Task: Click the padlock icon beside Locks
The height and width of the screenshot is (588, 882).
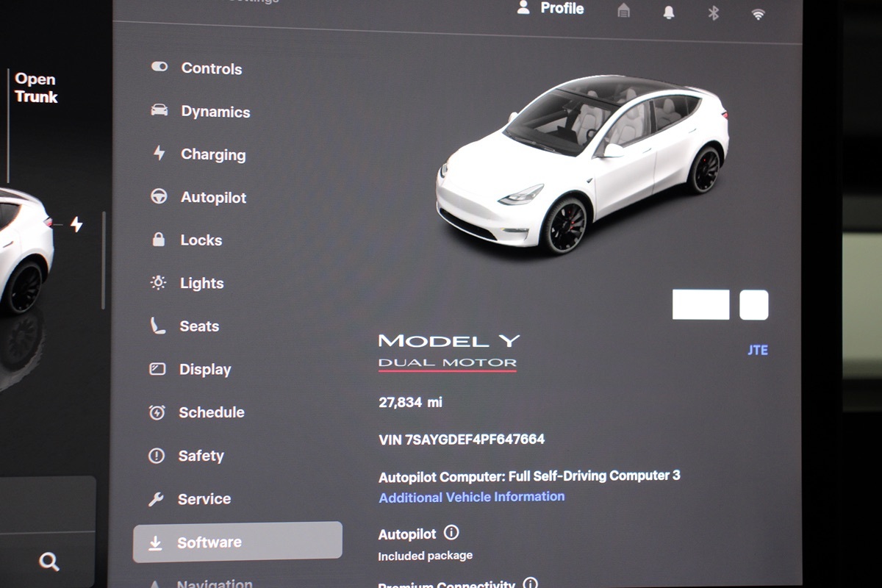Action: 158,239
